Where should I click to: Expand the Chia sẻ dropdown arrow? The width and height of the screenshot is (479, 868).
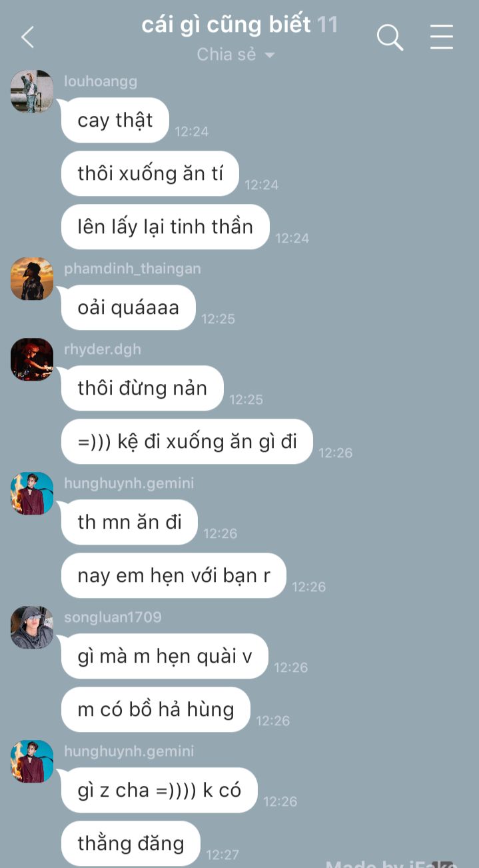[270, 55]
